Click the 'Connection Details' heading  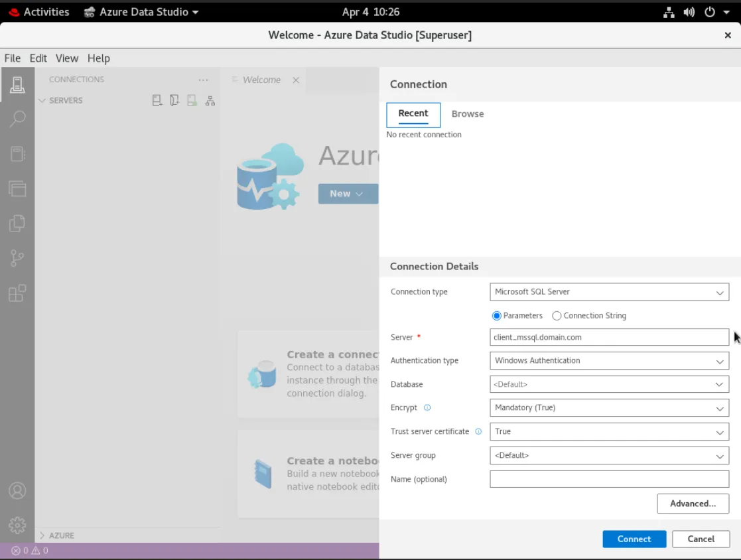(435, 267)
